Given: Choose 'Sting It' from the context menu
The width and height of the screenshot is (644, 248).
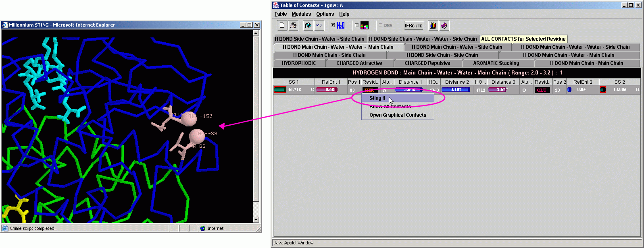Looking at the screenshot, I should 398,98.
